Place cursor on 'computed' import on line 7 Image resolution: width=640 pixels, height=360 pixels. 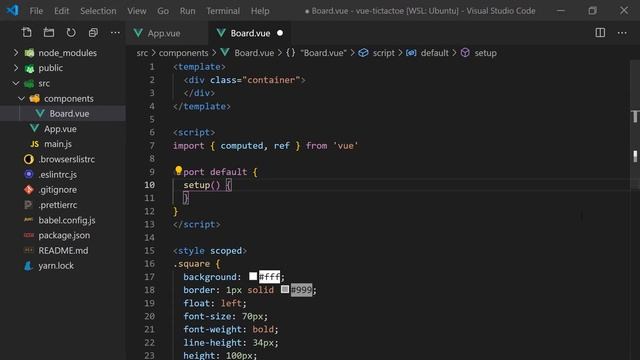[242, 146]
